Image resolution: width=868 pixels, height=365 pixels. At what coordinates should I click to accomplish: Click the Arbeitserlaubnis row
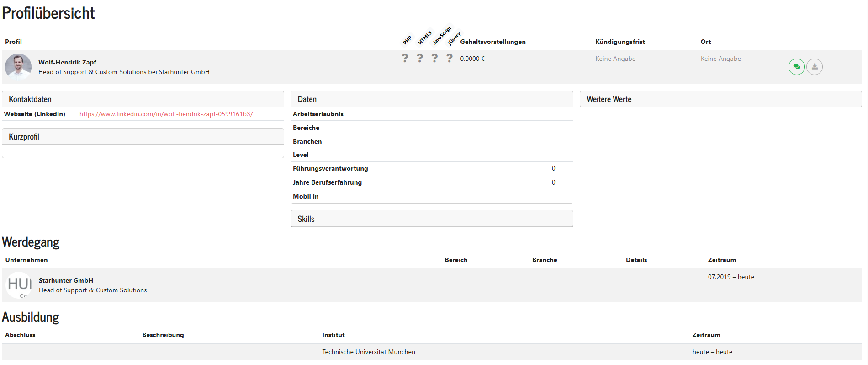432,114
